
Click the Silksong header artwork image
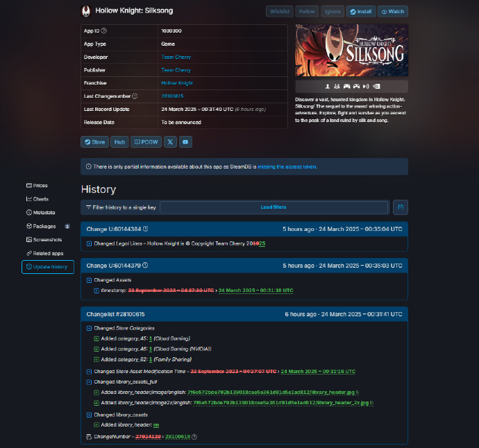(x=351, y=51)
